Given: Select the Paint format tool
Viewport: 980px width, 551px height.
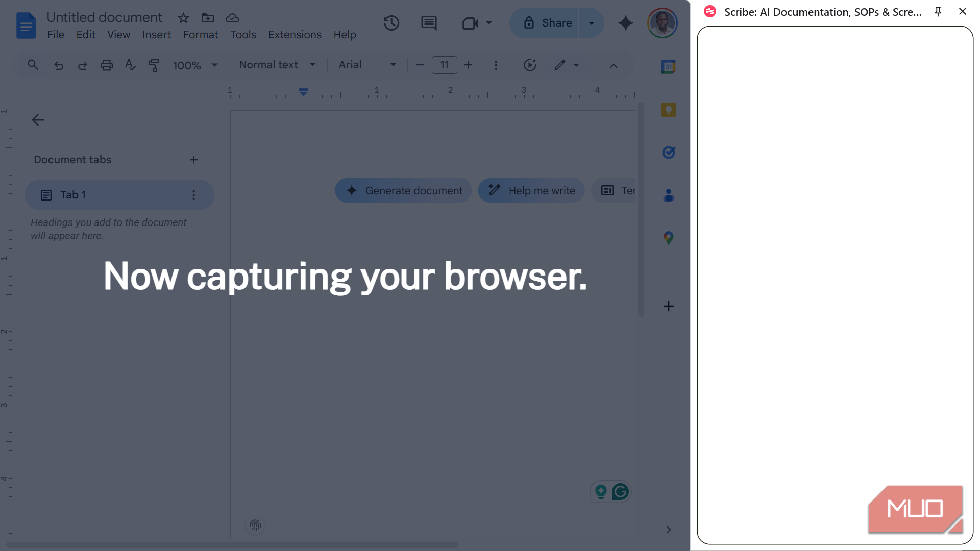Looking at the screenshot, I should click(154, 65).
